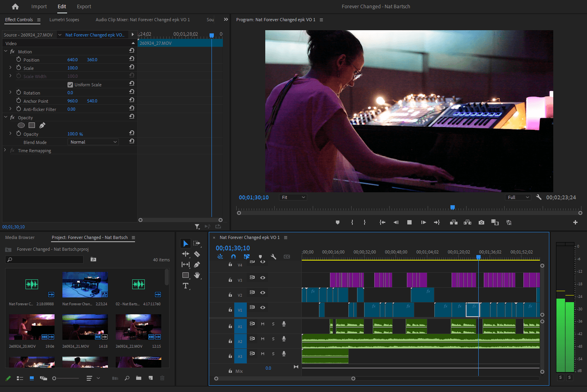The width and height of the screenshot is (587, 392).
Task: Open the Blend Mode dropdown
Action: pos(93,142)
